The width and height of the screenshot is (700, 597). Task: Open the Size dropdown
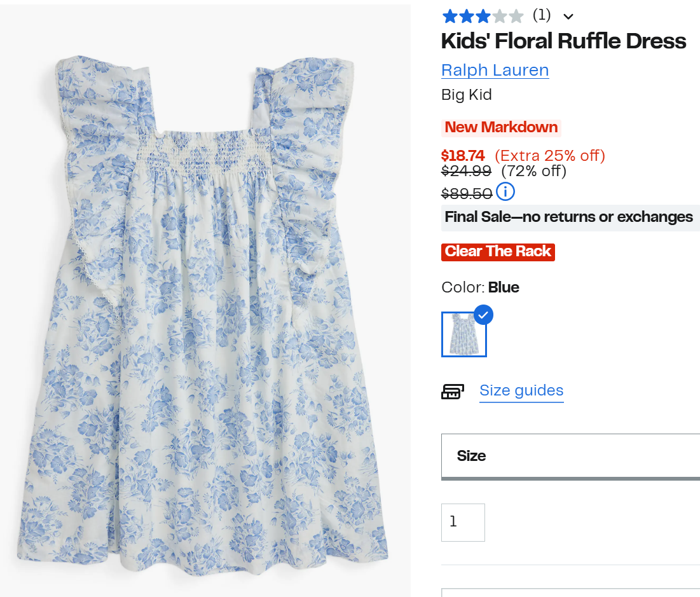click(x=570, y=456)
